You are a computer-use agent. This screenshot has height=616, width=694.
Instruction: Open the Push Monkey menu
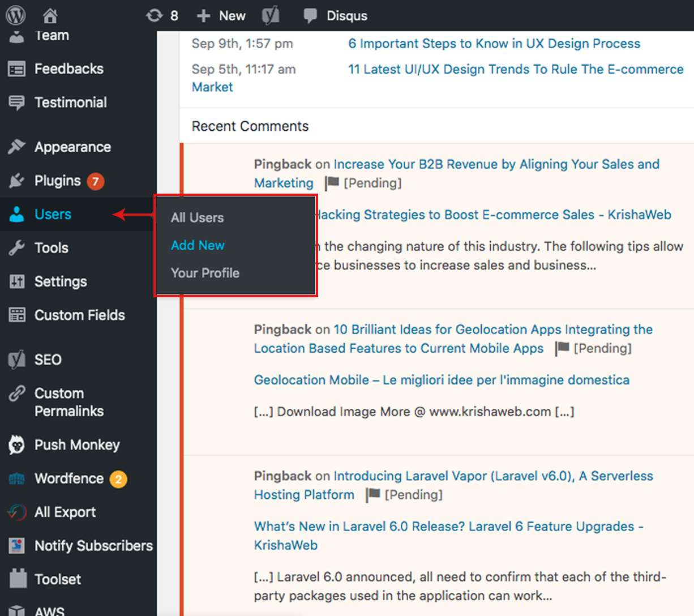click(x=78, y=445)
